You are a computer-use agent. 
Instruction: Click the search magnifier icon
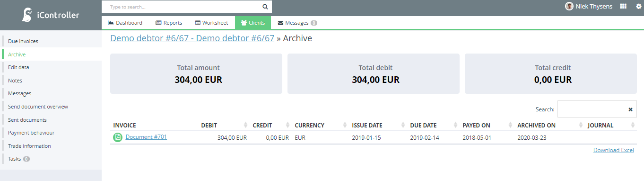coord(265,7)
